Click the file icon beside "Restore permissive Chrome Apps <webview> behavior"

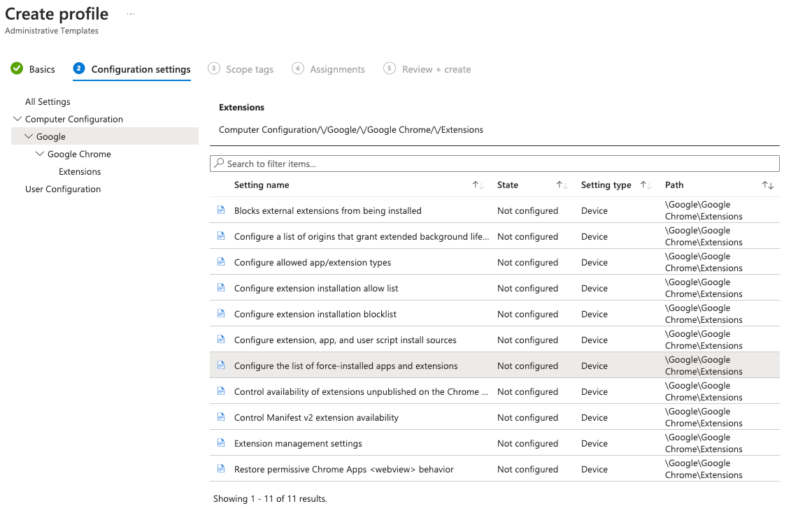click(222, 468)
